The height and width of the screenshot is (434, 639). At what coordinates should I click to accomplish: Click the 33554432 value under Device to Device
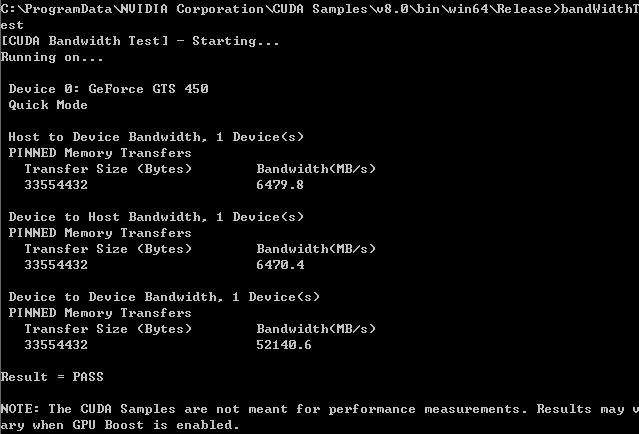point(56,345)
